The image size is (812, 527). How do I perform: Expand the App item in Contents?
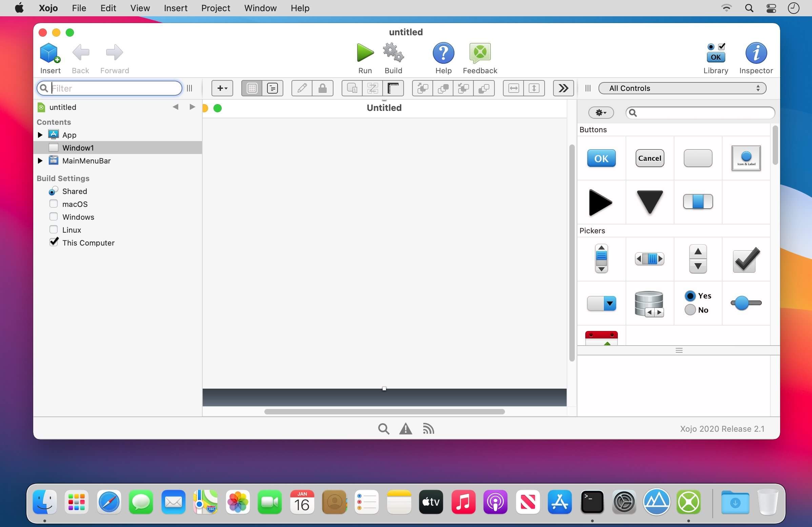click(x=40, y=135)
